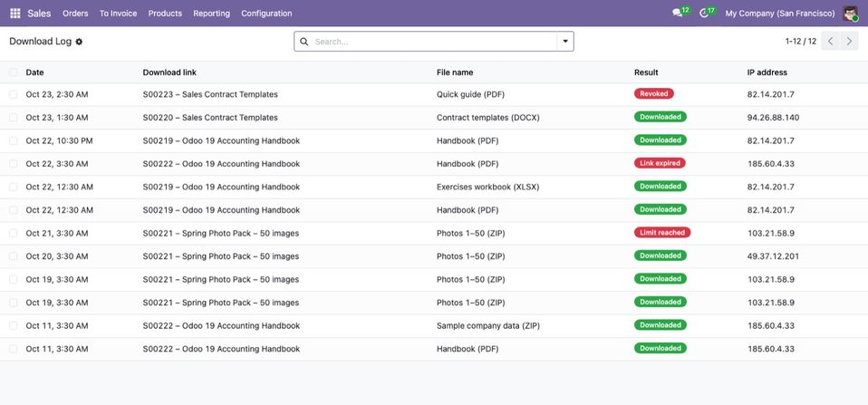
Task: Click Downloaded badge in Contract templates row
Action: click(661, 117)
